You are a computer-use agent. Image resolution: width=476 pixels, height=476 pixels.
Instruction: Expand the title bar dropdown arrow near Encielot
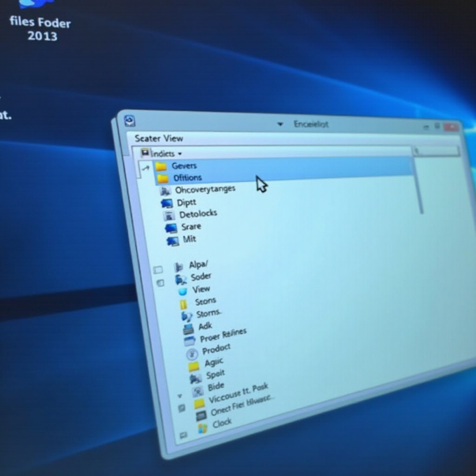(280, 124)
